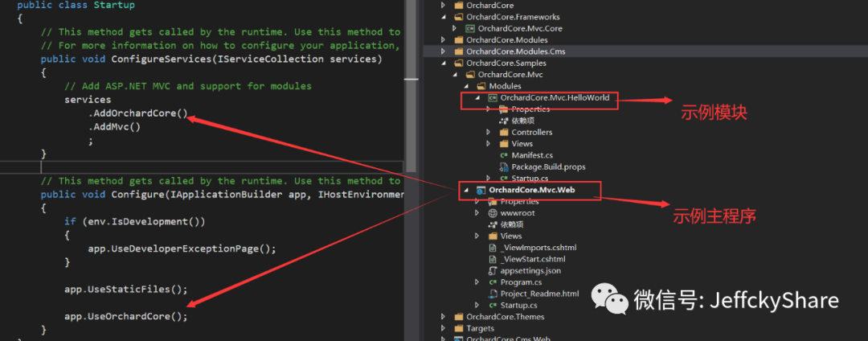Click the OrchardCore.Mvc.Web project icon
Viewport: 868px width, 341px height.
(481, 190)
